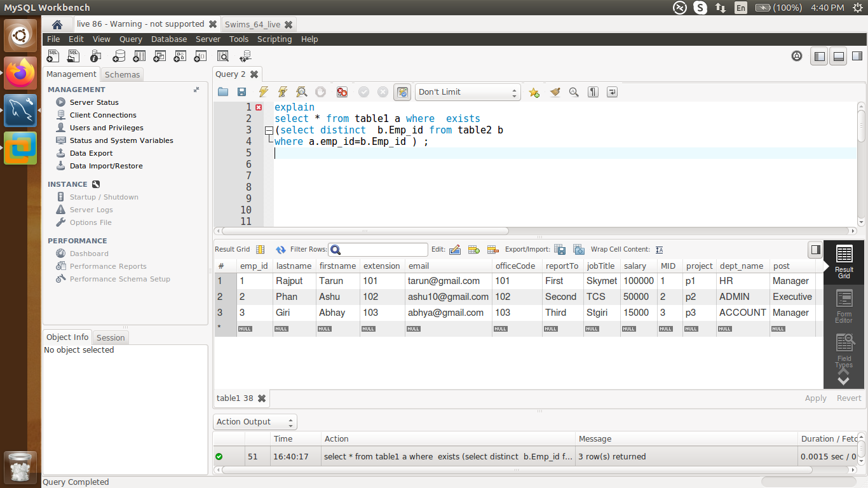Viewport: 868px width, 488px height.
Task: Open the row limit dropdown
Action: pos(468,92)
